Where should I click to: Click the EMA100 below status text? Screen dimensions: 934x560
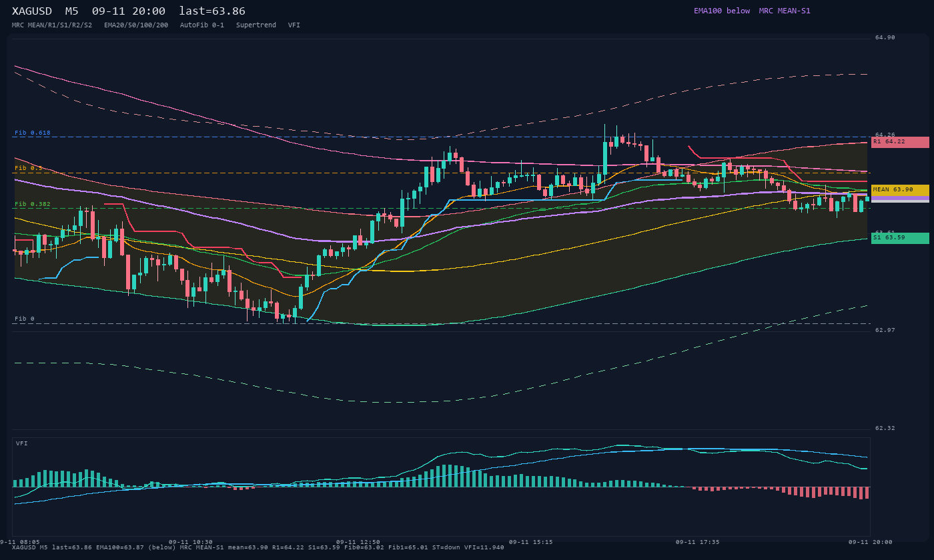722,11
